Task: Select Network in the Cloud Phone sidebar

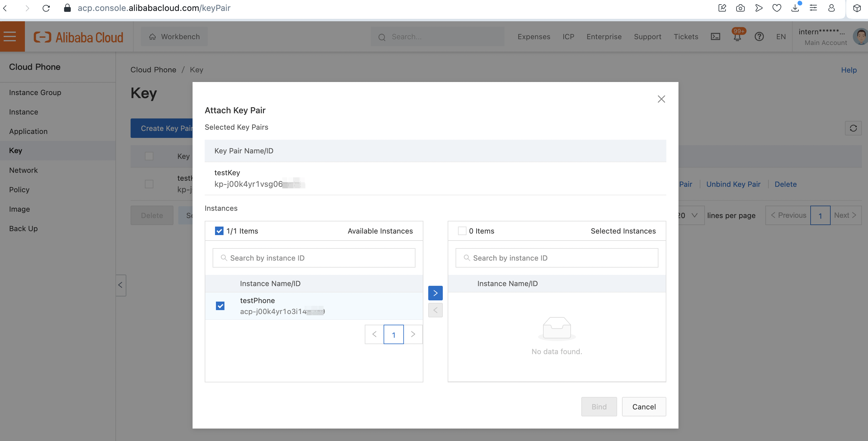Action: [24, 170]
